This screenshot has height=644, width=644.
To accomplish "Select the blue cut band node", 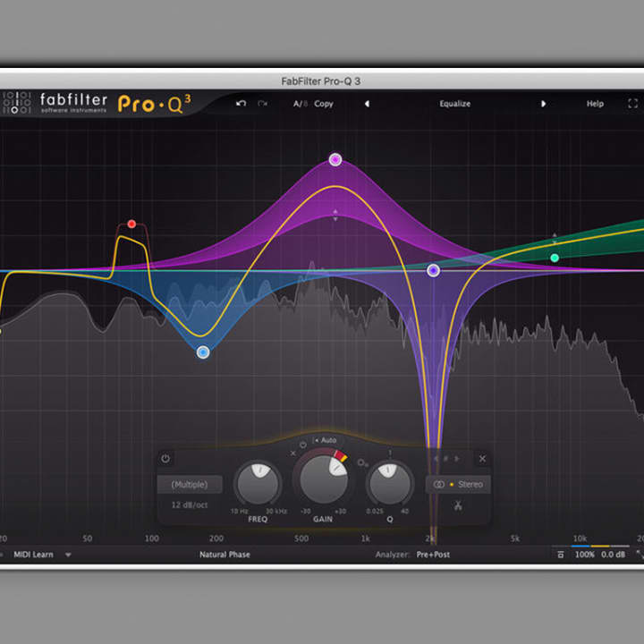I will point(203,352).
